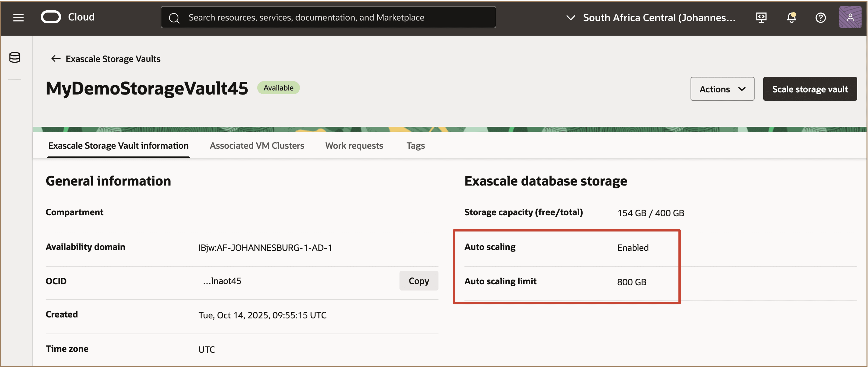Open the Actions dropdown
Viewport: 868px width, 368px height.
pyautogui.click(x=722, y=89)
